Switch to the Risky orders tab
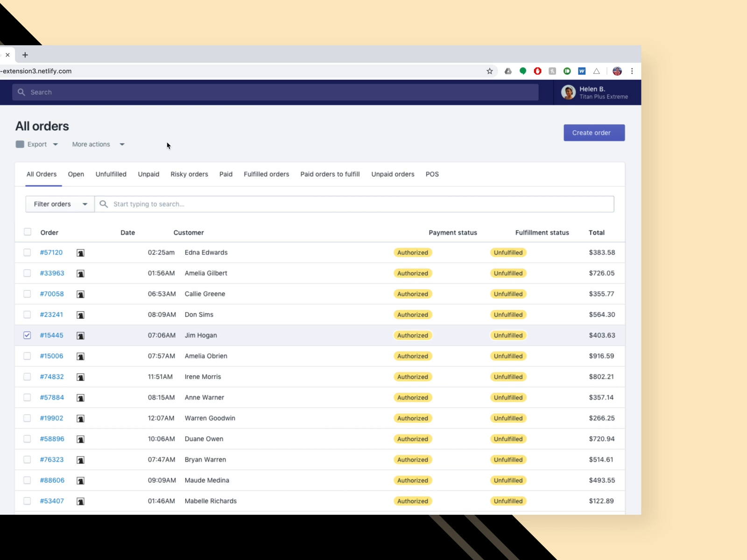747x560 pixels. (x=189, y=174)
